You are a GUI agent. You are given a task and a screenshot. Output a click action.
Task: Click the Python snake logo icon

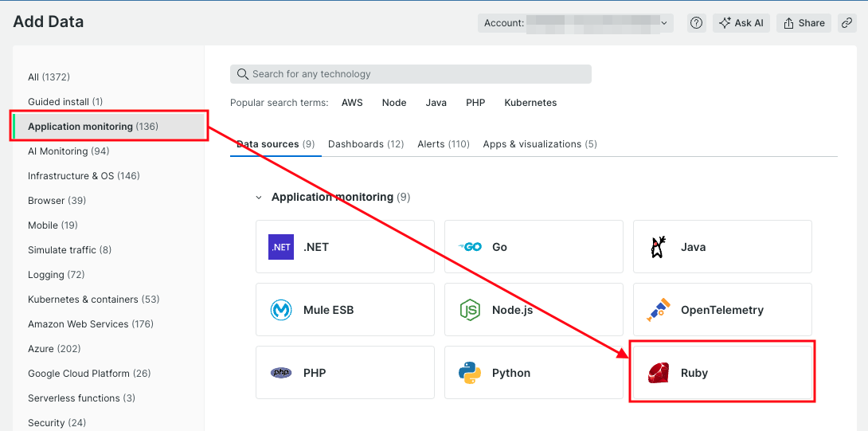469,373
